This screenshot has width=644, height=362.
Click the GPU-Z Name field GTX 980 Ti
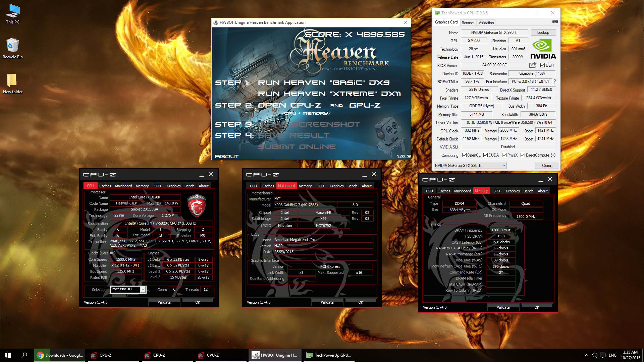tap(494, 33)
